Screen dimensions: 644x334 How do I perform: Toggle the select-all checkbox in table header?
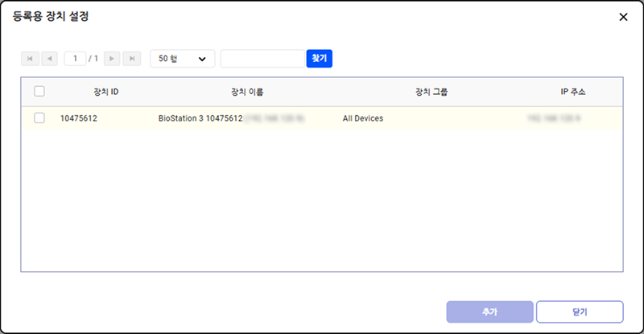39,92
